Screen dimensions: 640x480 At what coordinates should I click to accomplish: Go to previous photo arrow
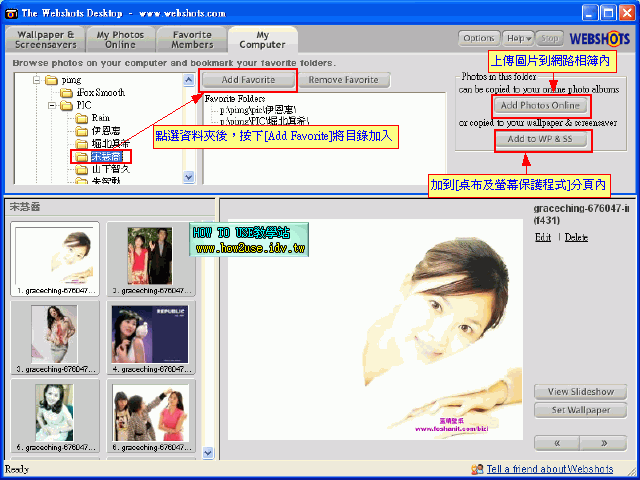click(x=557, y=443)
